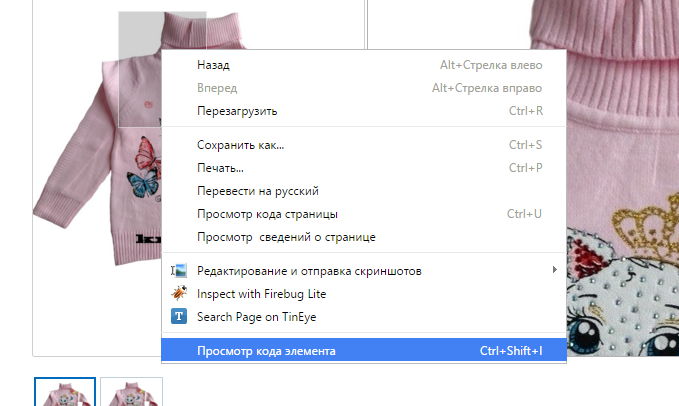Click the gray zoom lens square
679x406 pixels.
click(x=138, y=70)
